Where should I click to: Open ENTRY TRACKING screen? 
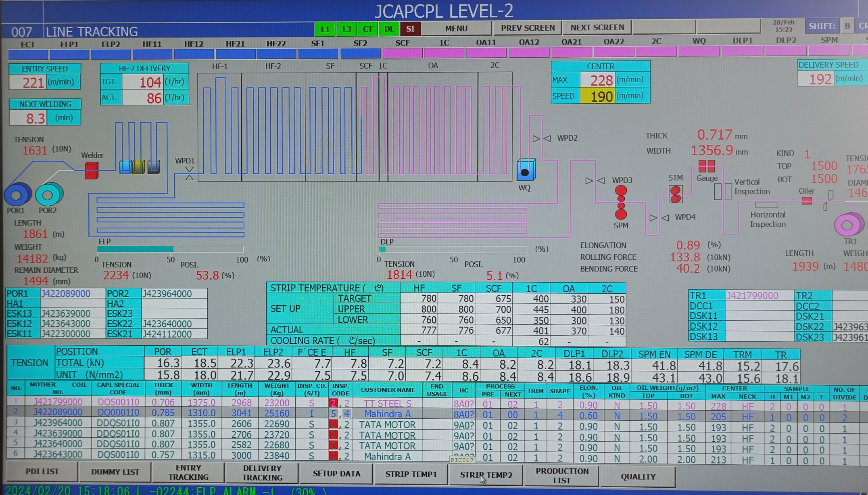point(188,472)
